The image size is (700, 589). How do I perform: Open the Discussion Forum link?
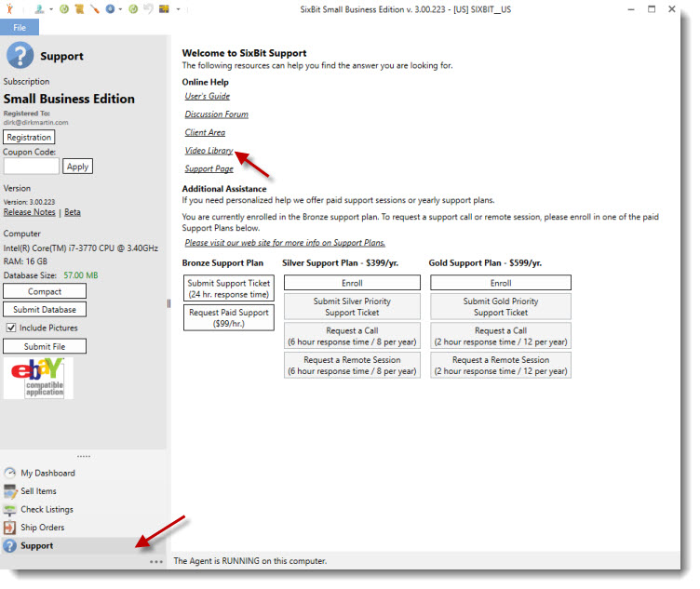(217, 114)
